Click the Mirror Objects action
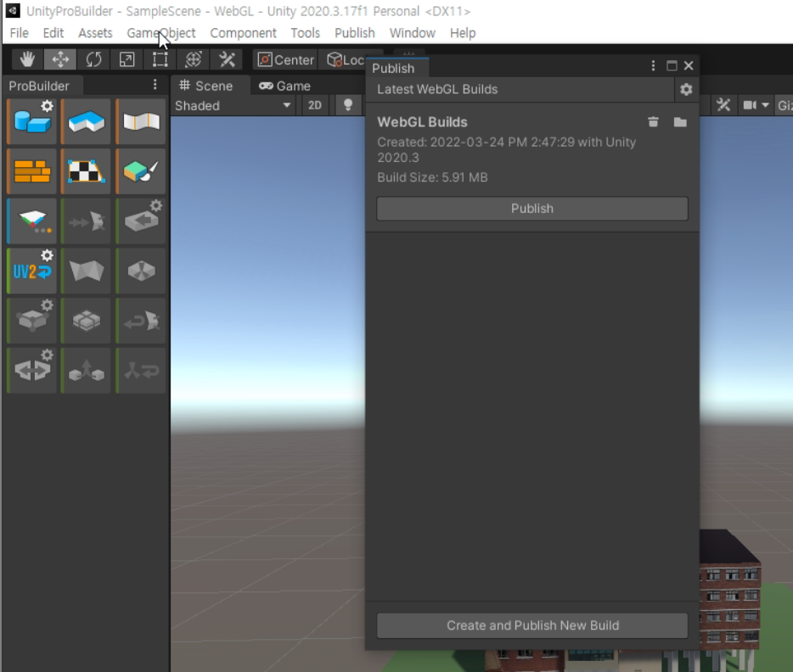793x672 pixels. tap(31, 370)
